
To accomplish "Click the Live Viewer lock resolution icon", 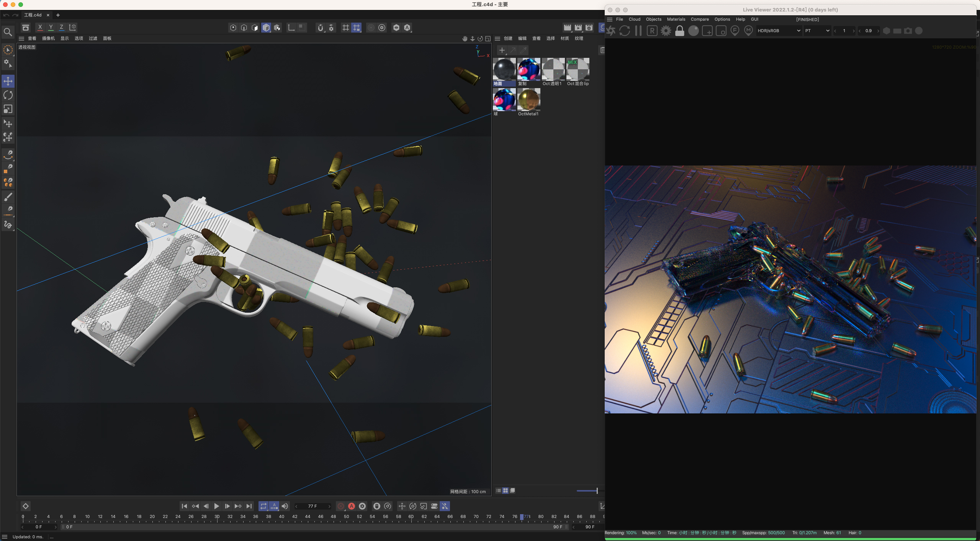I will click(680, 31).
